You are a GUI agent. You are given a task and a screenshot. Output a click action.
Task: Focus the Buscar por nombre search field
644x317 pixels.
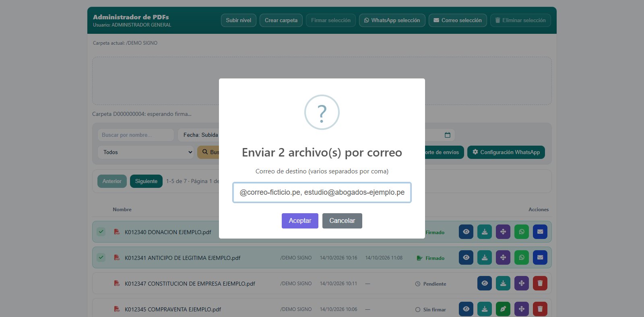(136, 135)
